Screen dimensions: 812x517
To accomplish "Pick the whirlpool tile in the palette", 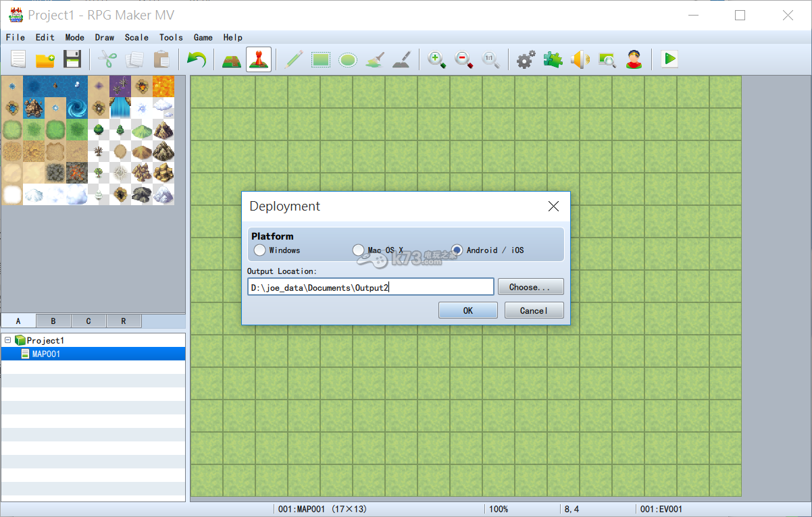I will tap(76, 108).
